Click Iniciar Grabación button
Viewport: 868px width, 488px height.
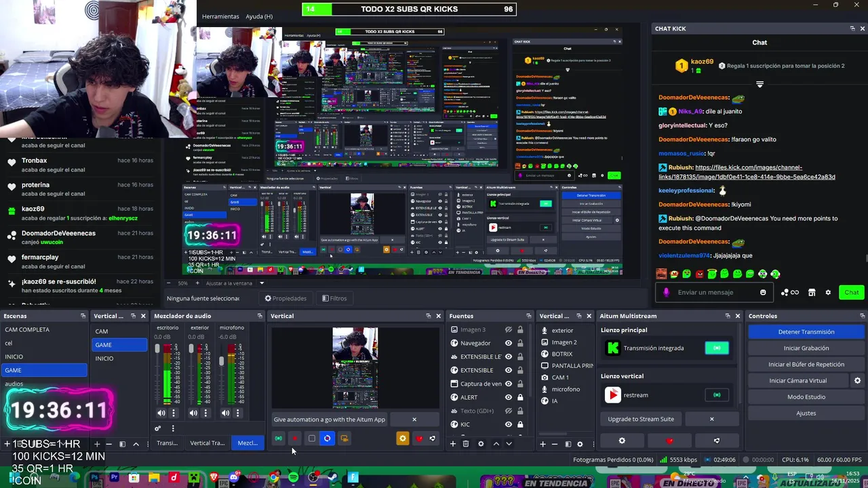[x=806, y=348]
